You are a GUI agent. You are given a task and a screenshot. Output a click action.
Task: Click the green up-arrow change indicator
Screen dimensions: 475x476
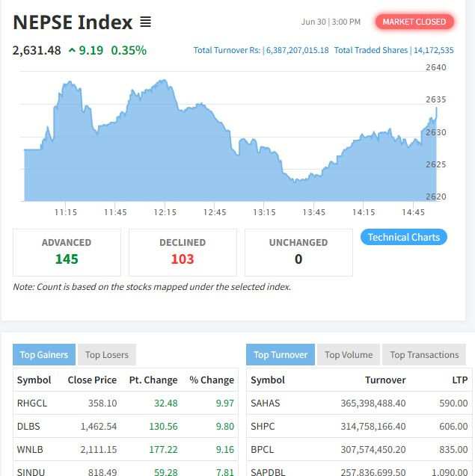click(x=72, y=51)
